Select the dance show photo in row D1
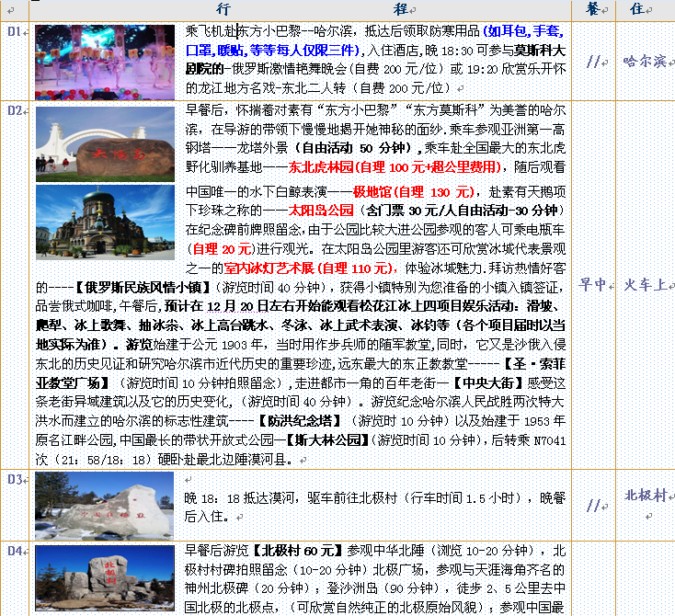This screenshot has height=616, width=675. [104, 62]
